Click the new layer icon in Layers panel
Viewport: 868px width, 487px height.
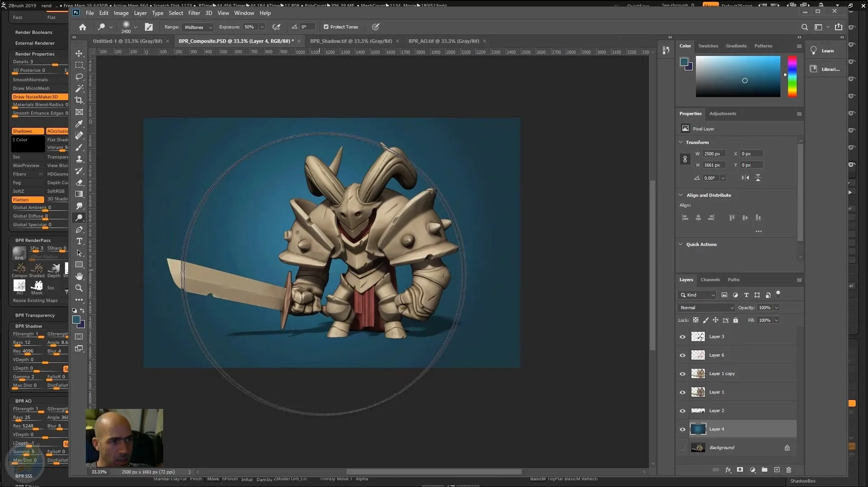(777, 470)
